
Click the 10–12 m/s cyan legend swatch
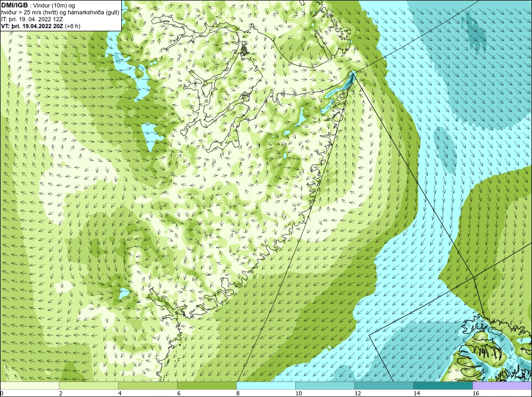[325, 385]
